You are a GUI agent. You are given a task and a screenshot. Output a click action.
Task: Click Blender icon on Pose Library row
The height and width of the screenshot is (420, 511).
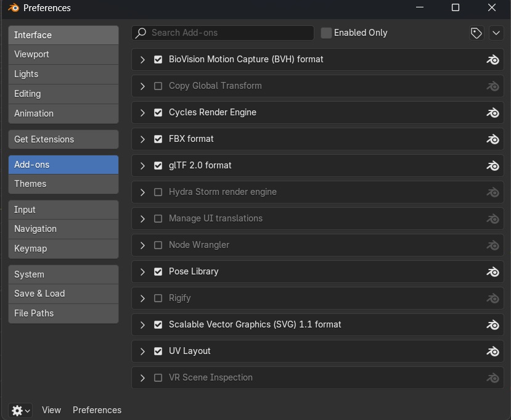493,271
